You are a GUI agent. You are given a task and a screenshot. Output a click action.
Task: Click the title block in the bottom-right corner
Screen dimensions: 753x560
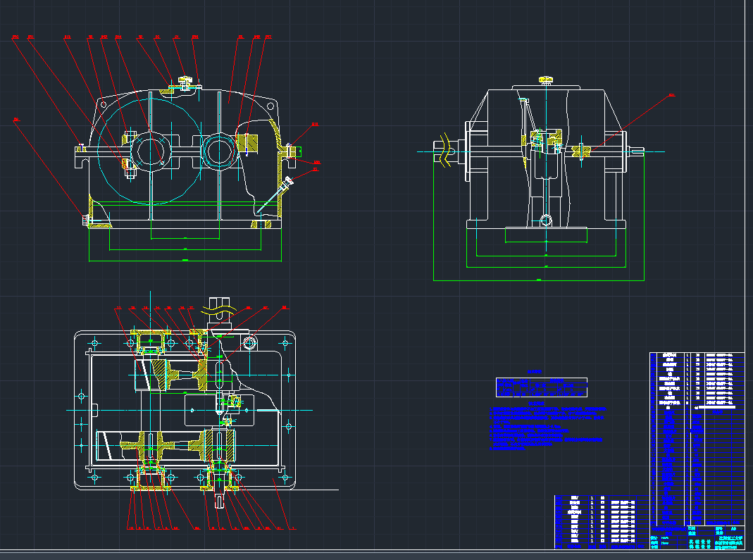(697, 537)
